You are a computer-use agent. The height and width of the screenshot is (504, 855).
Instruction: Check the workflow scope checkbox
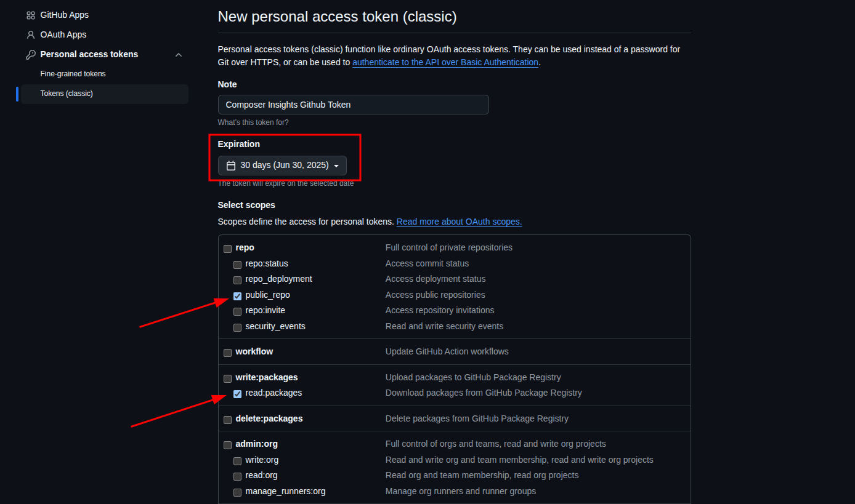(227, 353)
